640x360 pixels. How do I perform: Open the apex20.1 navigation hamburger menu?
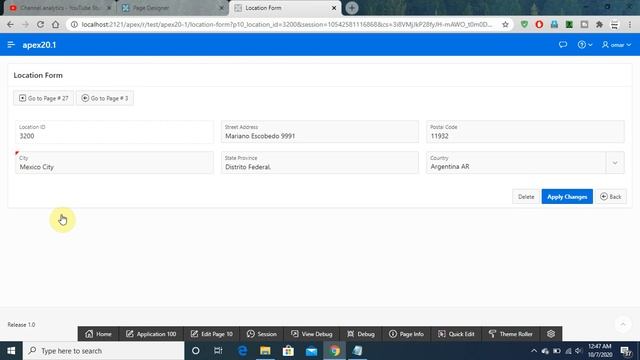pyautogui.click(x=11, y=44)
